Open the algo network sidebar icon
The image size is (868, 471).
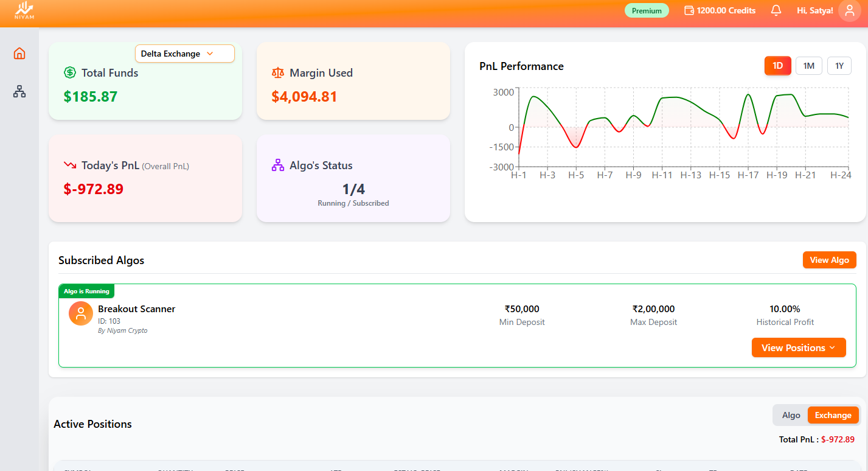19,92
